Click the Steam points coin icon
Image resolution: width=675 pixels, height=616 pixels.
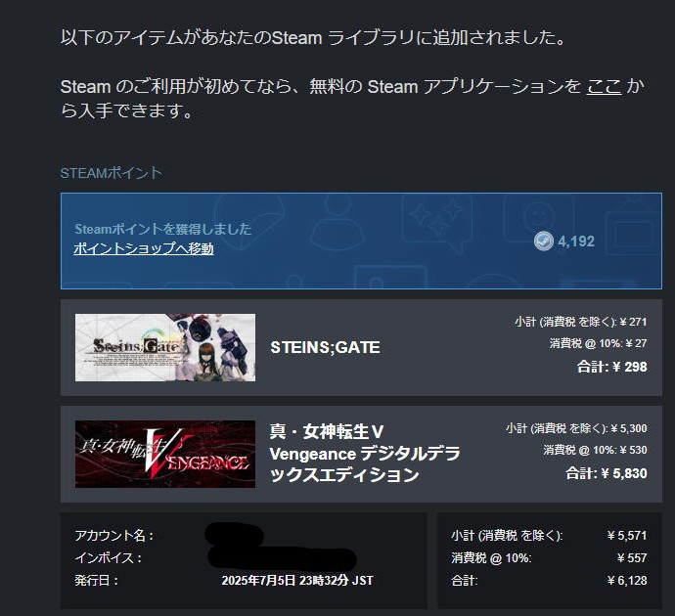point(543,241)
